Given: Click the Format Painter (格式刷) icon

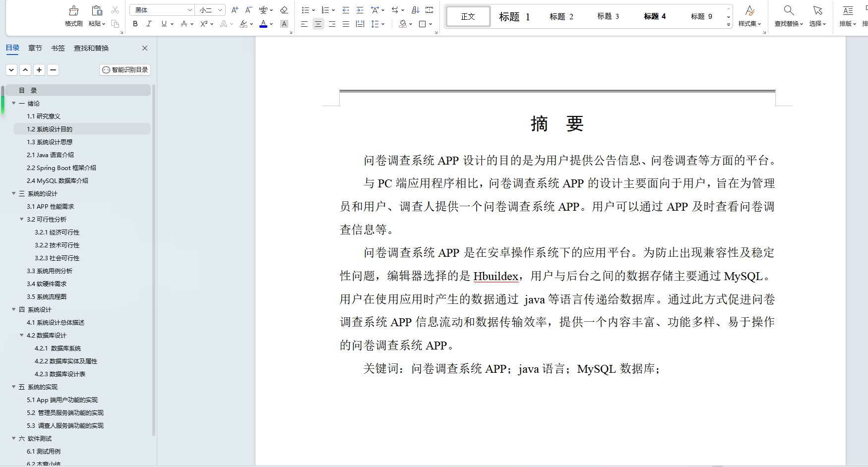Looking at the screenshot, I should point(74,10).
